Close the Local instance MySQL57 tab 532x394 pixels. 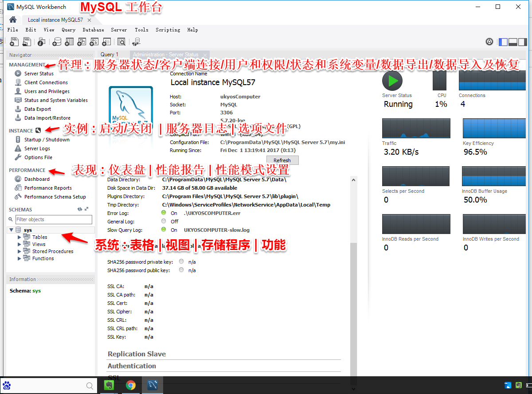[x=90, y=20]
